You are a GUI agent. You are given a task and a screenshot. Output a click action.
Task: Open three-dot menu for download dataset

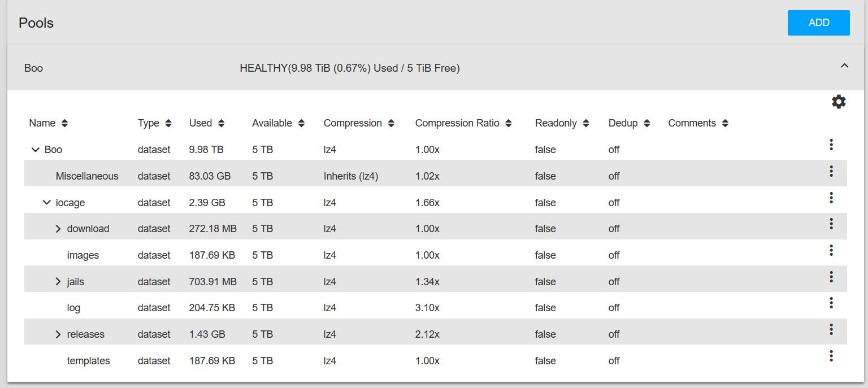tap(831, 224)
